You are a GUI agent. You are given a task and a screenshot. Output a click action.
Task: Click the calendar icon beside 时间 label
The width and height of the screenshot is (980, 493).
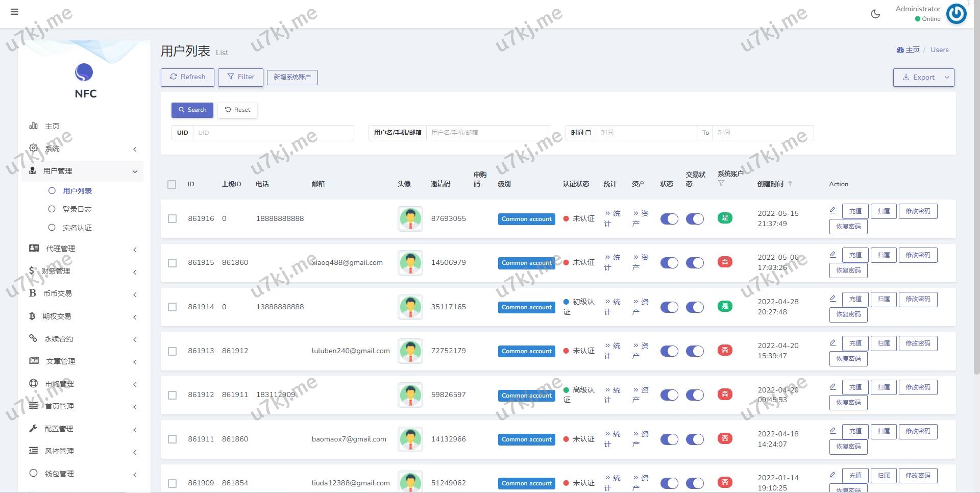tap(588, 133)
